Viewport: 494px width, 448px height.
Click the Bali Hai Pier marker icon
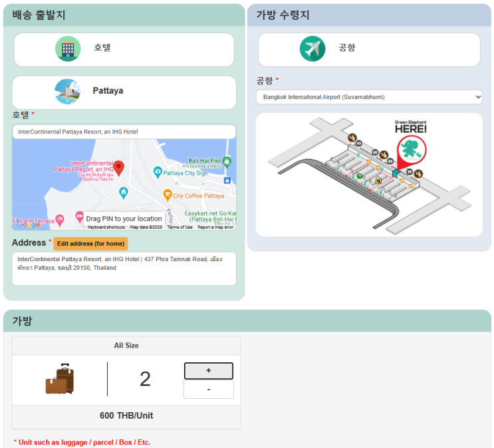[x=227, y=162]
